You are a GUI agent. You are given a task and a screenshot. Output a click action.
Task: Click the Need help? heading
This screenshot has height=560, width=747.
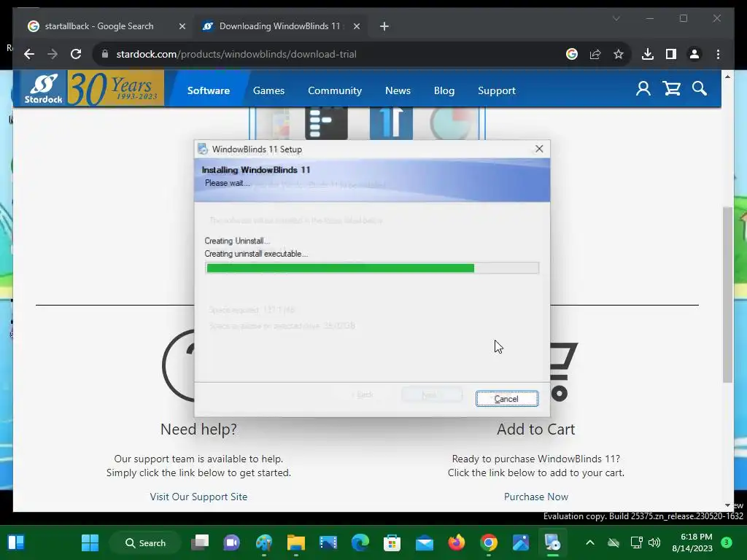[198, 429]
